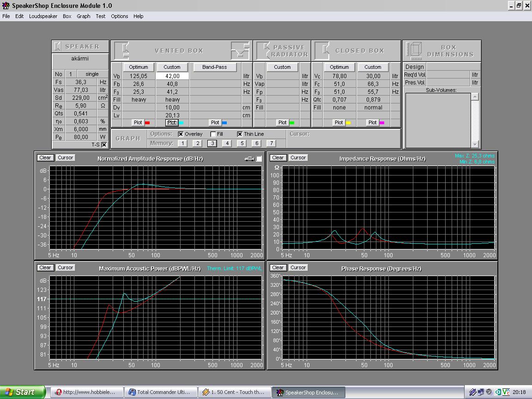Image resolution: width=532 pixels, height=399 pixels.
Task: Uncheck the Thin Line checkbox
Action: (240, 134)
